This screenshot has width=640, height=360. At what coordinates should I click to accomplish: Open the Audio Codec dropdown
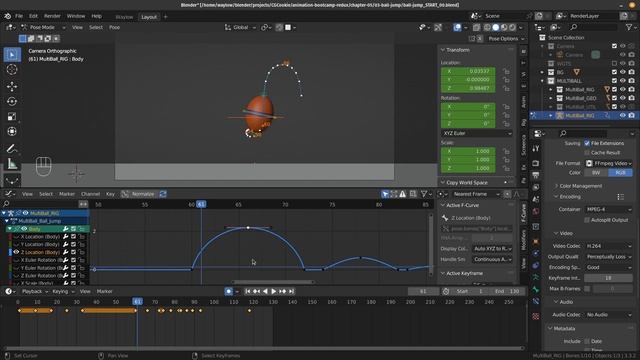click(609, 315)
